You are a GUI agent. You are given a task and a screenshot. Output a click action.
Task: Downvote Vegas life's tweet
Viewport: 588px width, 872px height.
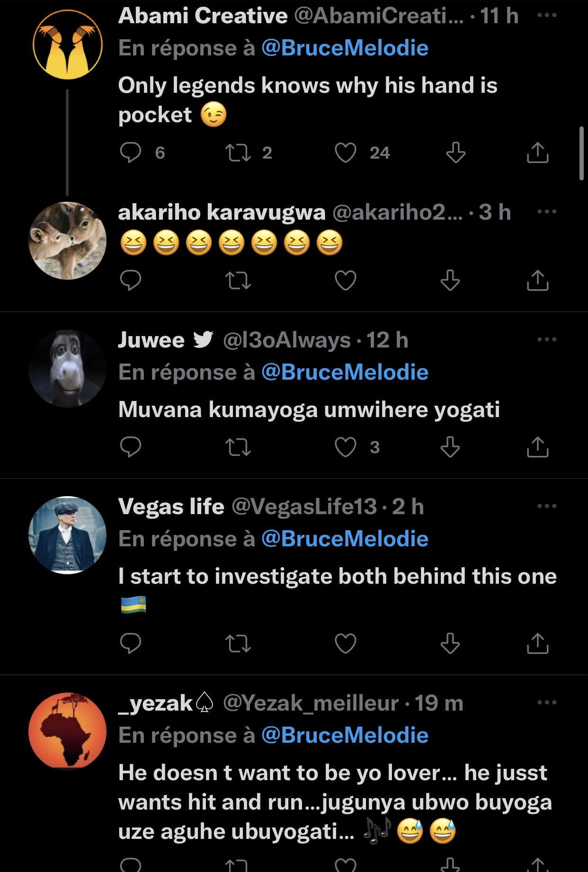click(450, 643)
